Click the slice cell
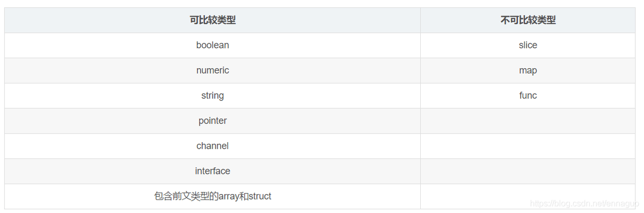This screenshot has height=213, width=644. (x=528, y=46)
